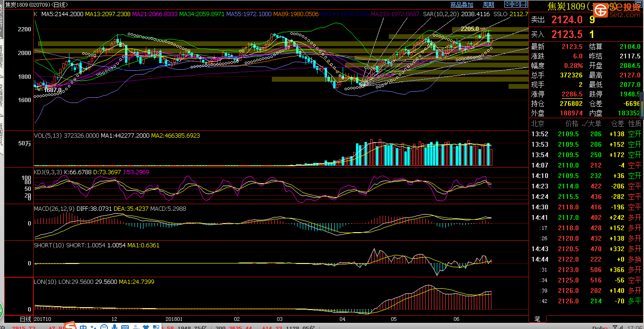Click the Sogou microphone voice input icon
644x329 pixels.
point(115,327)
